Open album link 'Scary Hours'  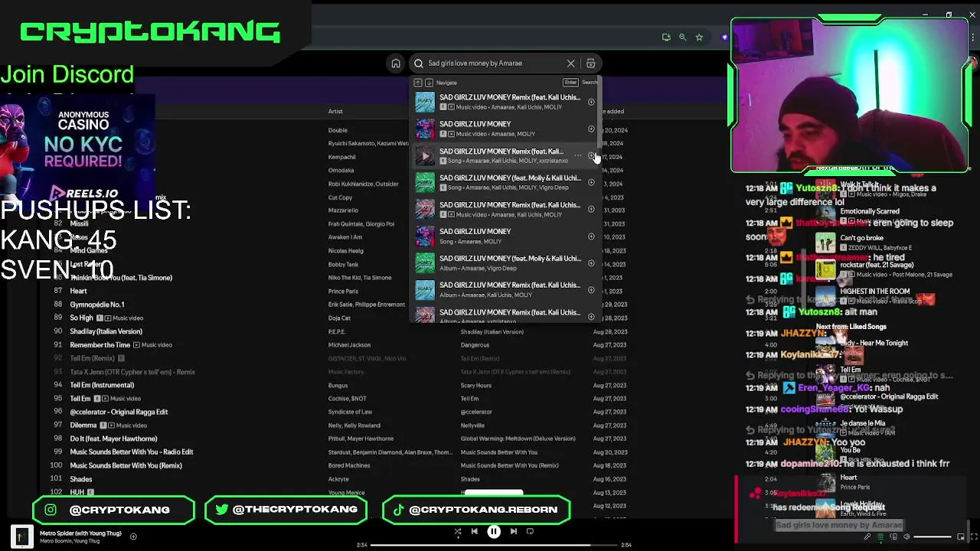tap(476, 385)
